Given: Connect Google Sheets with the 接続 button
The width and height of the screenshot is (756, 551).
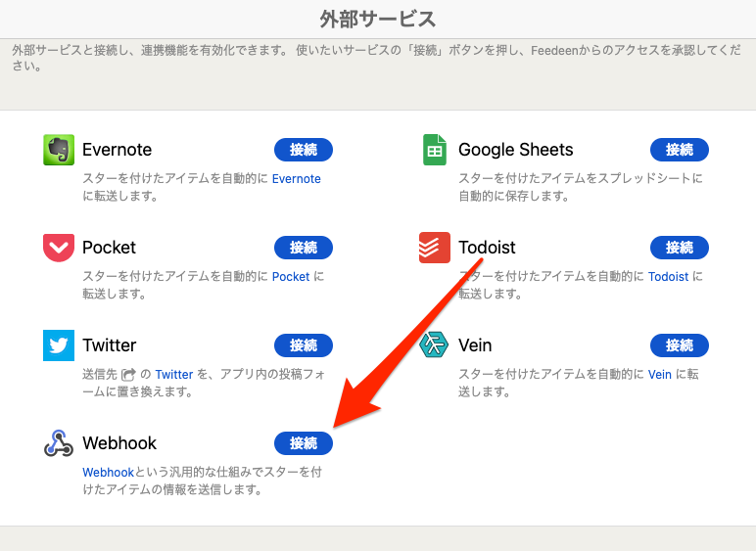Looking at the screenshot, I should tap(680, 150).
